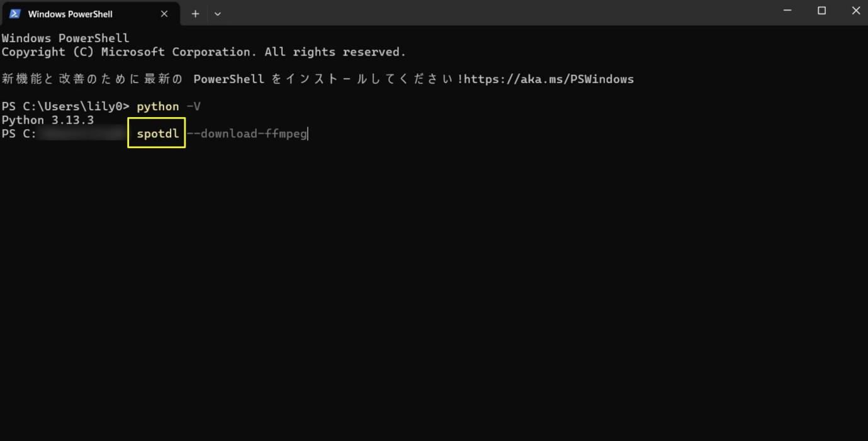Maximize the terminal window
Image resolution: width=868 pixels, height=441 pixels.
(x=821, y=11)
